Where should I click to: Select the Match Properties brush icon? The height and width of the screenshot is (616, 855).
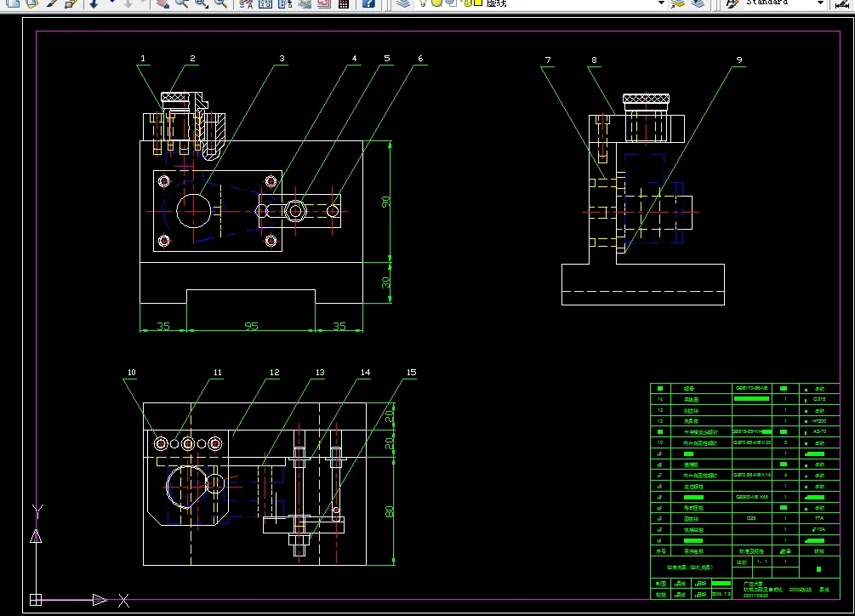(x=52, y=3)
